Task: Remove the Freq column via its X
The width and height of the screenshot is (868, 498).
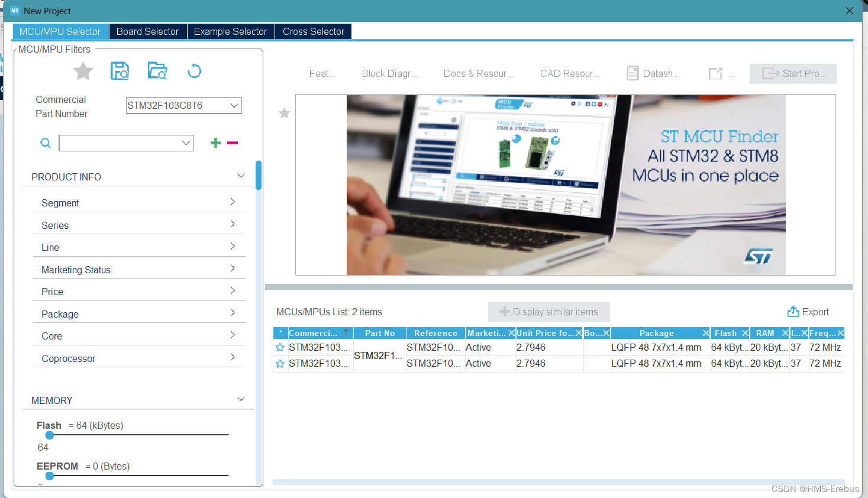Action: (x=840, y=333)
